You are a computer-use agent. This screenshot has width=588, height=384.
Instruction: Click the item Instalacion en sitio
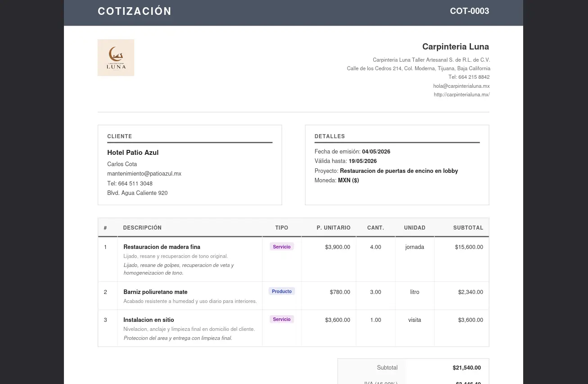[x=149, y=320]
